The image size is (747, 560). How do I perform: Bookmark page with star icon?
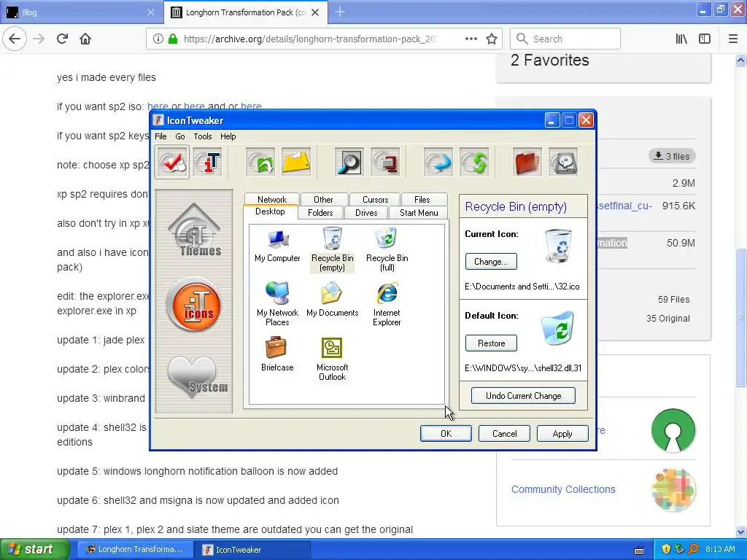click(x=492, y=39)
